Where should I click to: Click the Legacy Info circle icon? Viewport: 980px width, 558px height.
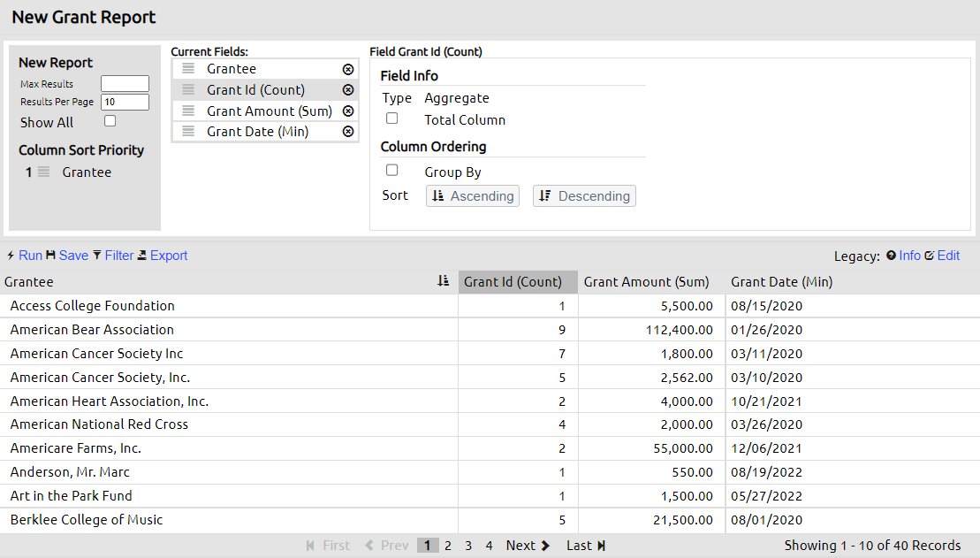coord(892,256)
